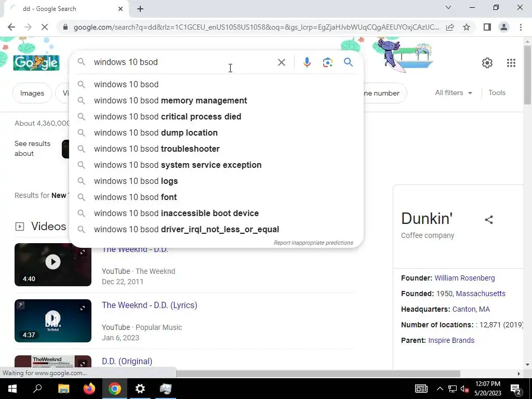Share this page from address bar

(x=450, y=27)
